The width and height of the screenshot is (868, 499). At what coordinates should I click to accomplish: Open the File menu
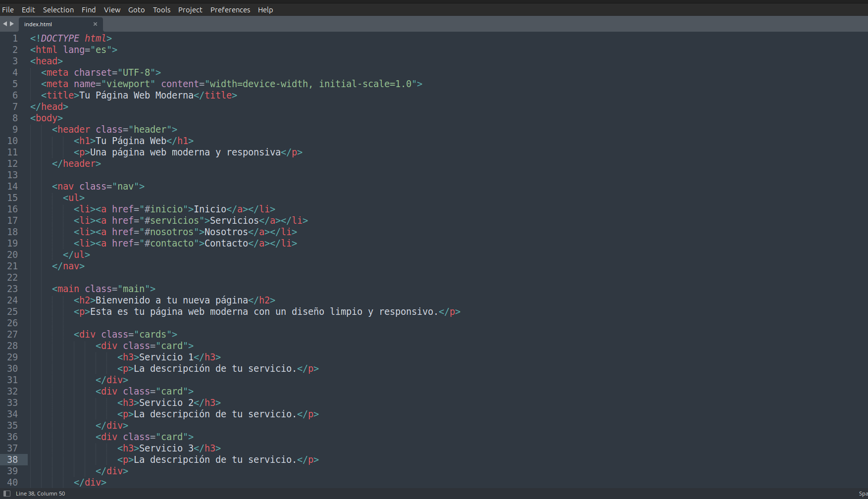[8, 10]
